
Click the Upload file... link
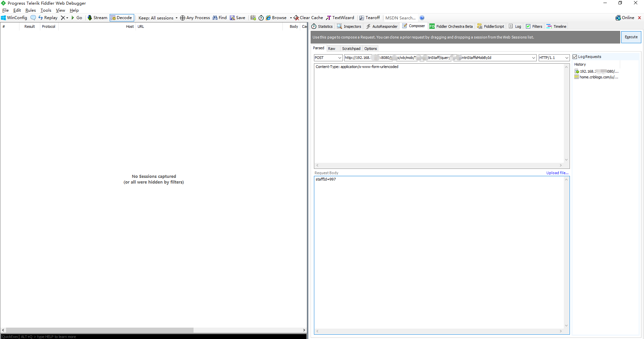point(557,173)
